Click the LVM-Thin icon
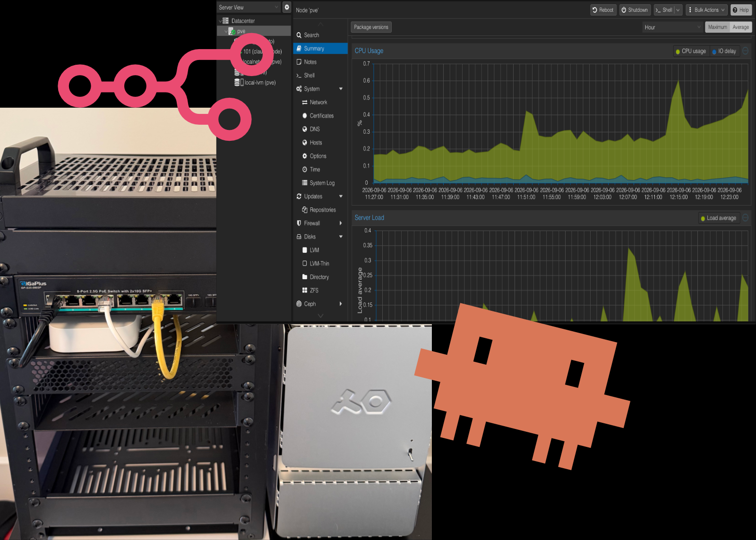The width and height of the screenshot is (756, 540). 305,264
